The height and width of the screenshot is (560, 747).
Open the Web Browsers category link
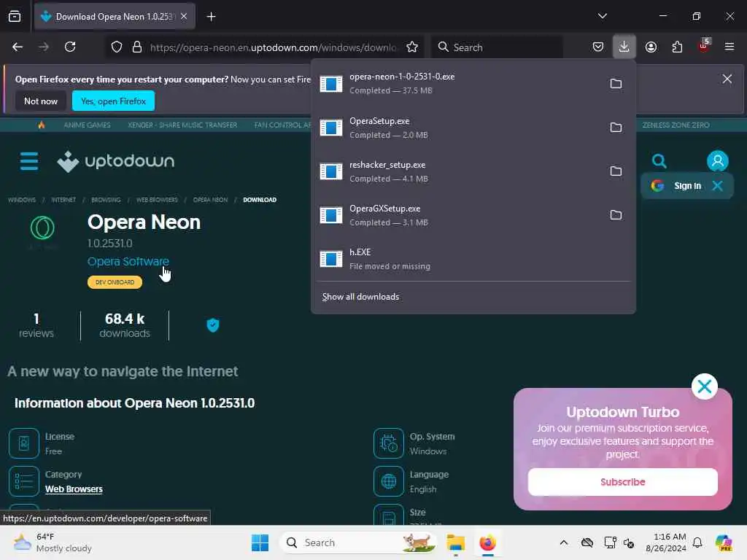point(74,489)
